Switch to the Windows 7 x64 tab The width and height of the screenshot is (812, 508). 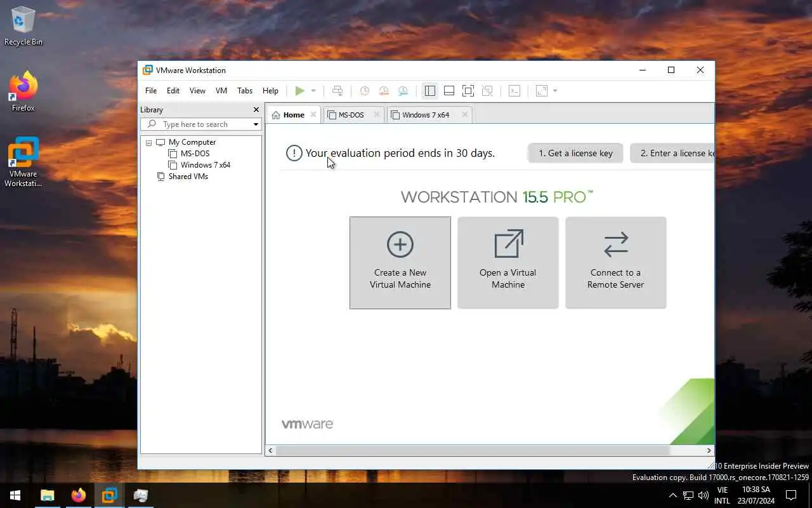425,115
